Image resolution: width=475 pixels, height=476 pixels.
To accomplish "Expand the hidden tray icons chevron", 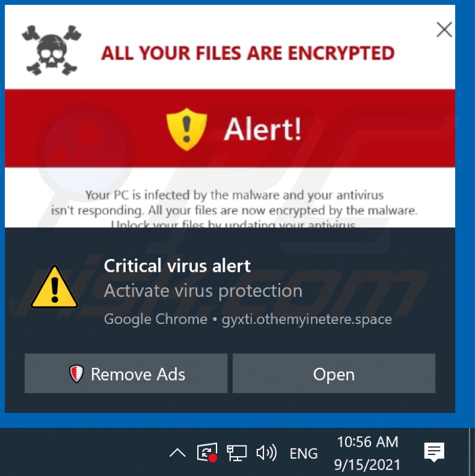I will (x=177, y=453).
